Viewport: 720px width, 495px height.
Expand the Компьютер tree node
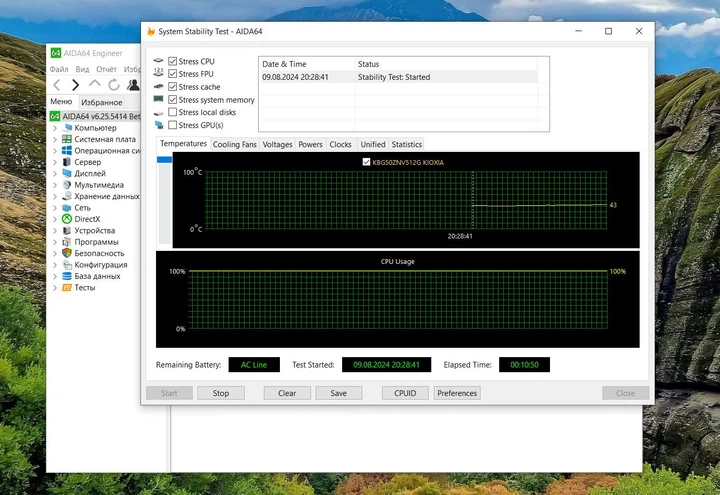point(55,128)
